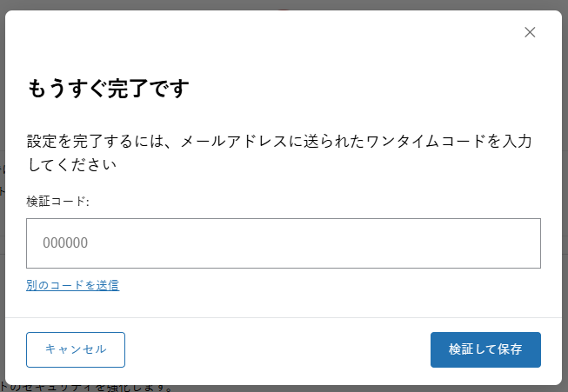Confirm with the blue 検証して保存 button

click(485, 349)
